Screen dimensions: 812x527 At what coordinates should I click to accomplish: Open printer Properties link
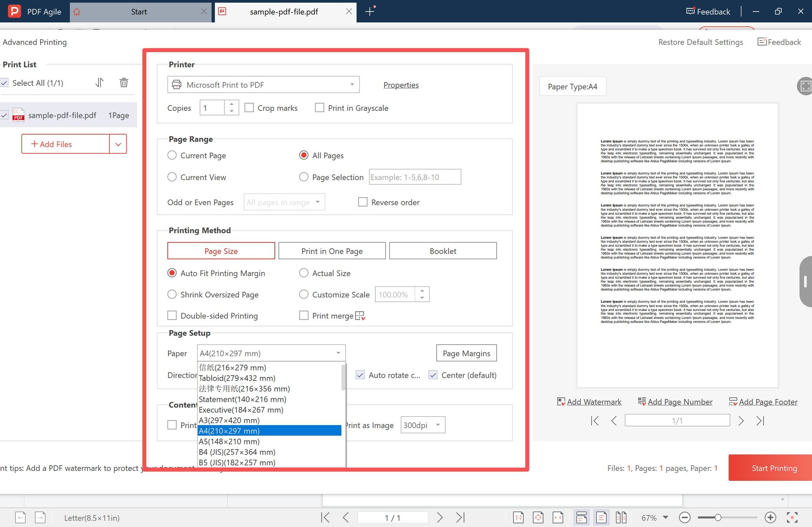pos(401,85)
